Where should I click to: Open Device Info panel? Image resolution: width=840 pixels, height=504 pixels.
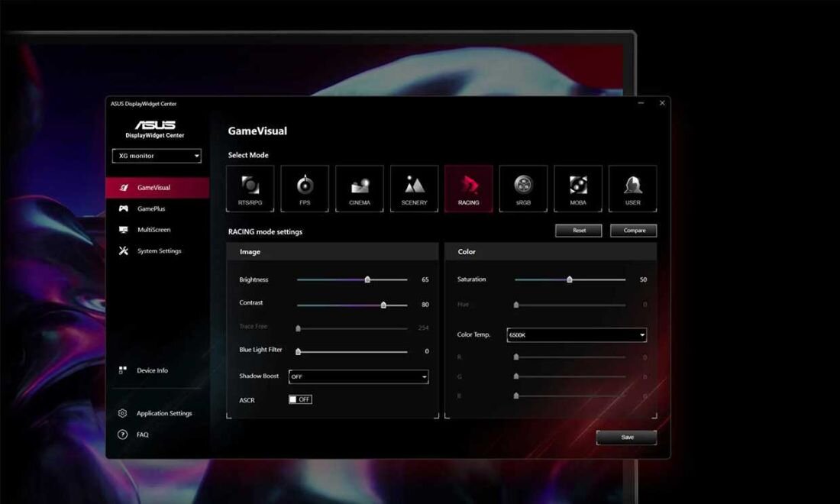153,370
